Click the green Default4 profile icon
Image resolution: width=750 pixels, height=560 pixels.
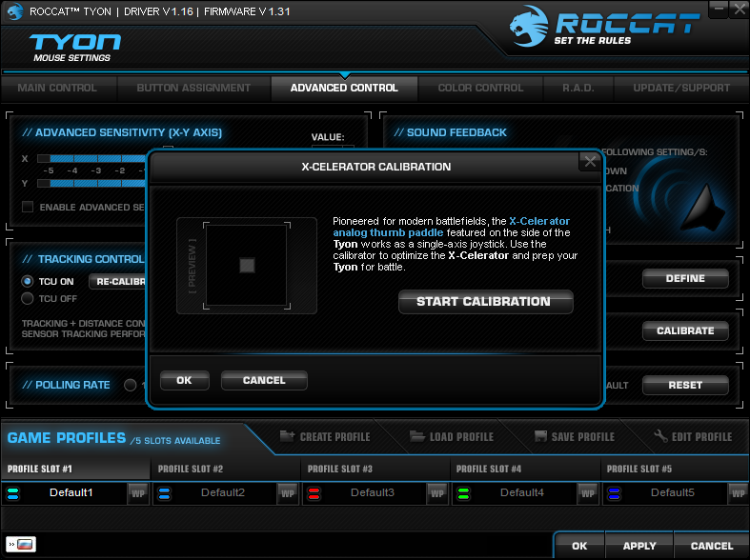pos(463,493)
